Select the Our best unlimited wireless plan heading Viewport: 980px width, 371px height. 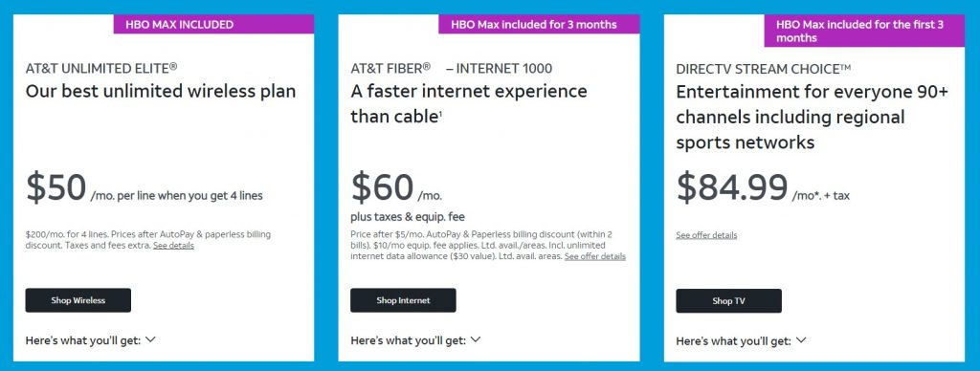tap(161, 91)
